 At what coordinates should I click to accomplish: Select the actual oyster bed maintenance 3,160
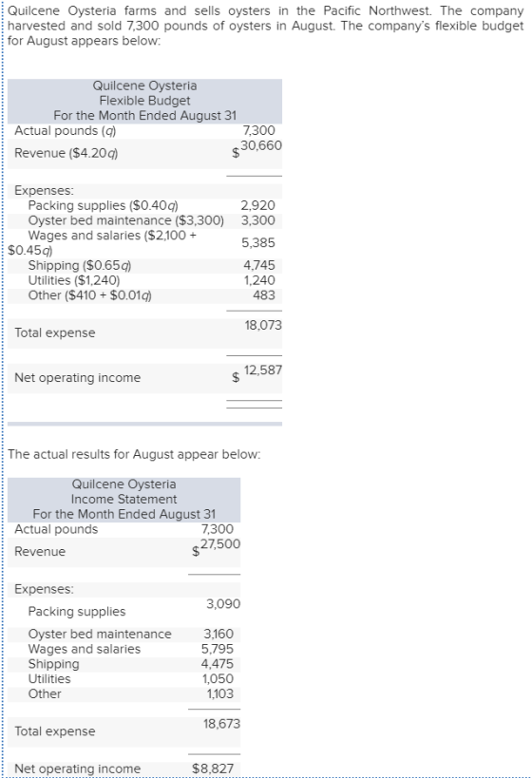[218, 635]
